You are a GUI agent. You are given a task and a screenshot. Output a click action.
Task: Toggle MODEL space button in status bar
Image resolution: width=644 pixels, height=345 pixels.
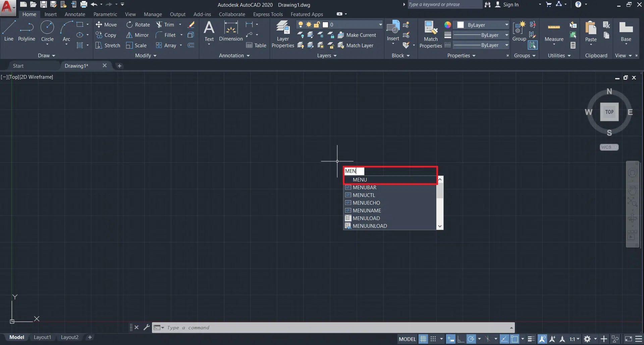tap(407, 339)
